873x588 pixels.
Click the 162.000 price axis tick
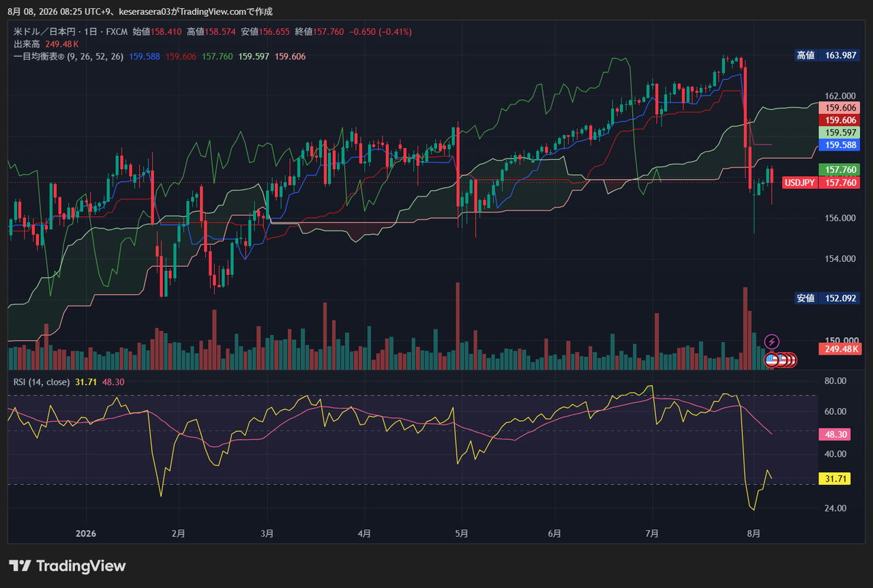coord(839,95)
